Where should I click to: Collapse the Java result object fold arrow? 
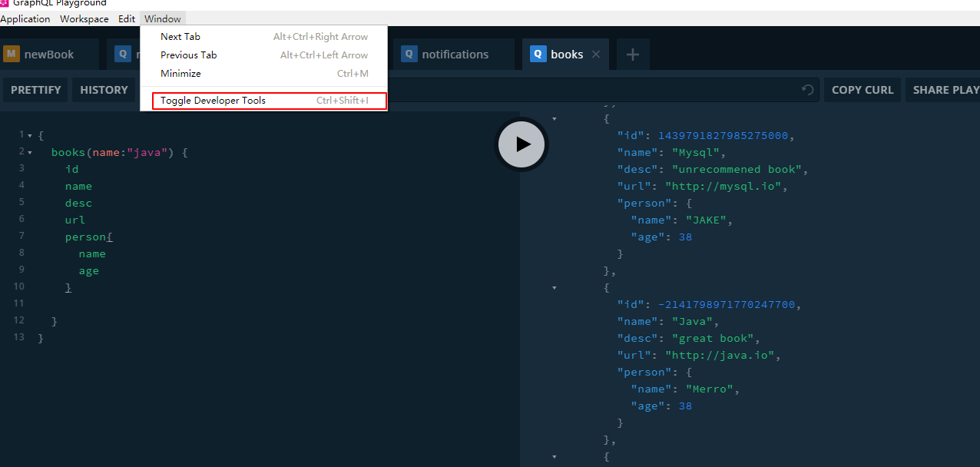[555, 288]
